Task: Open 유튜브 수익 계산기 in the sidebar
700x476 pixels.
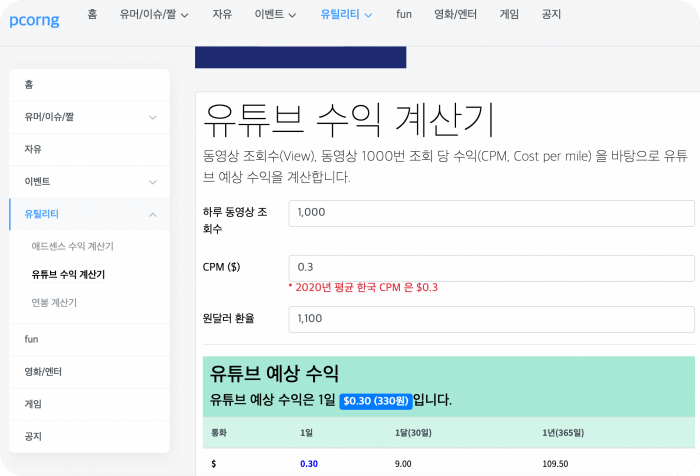Action: (68, 275)
